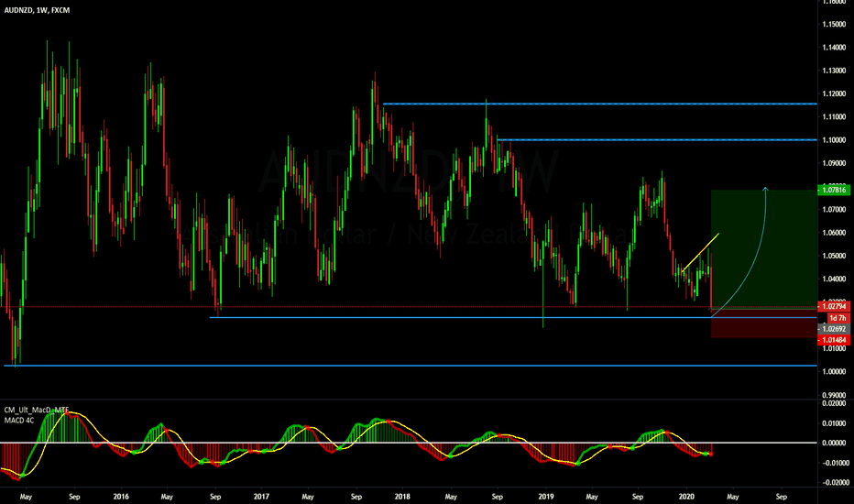This screenshot has height=504, width=854.
Task: Click the 1.09000 price axis label
Action: [x=835, y=163]
